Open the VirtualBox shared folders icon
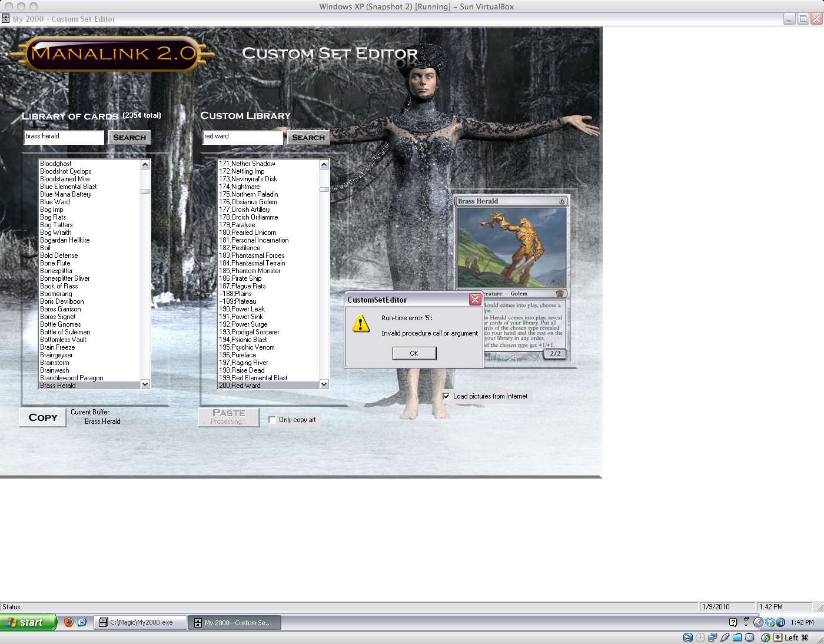824x644 pixels. (737, 638)
